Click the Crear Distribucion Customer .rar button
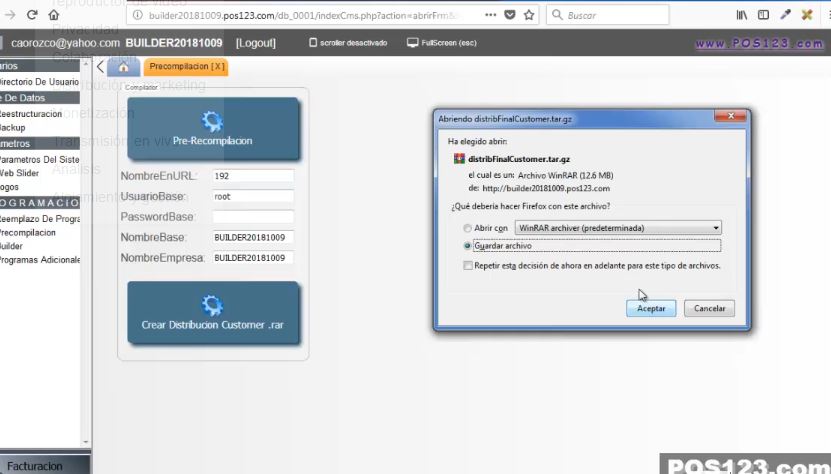 coord(212,314)
